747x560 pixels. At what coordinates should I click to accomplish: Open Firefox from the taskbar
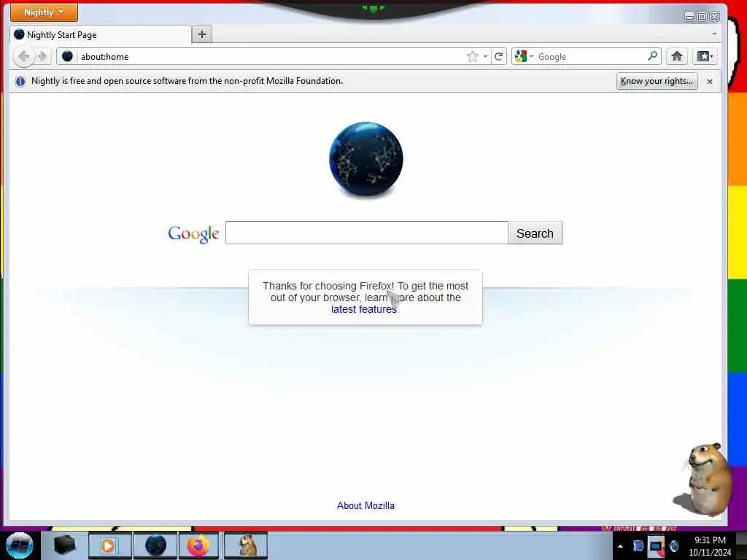(x=198, y=545)
